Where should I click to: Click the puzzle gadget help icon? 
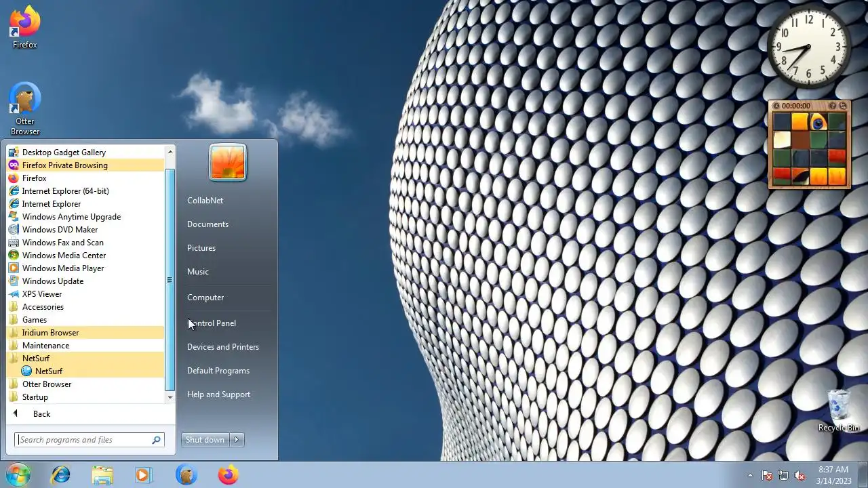click(x=832, y=106)
